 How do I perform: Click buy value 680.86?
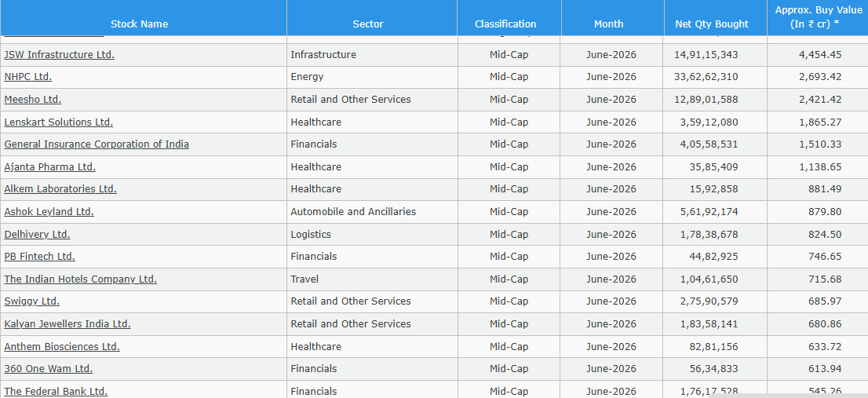825,324
